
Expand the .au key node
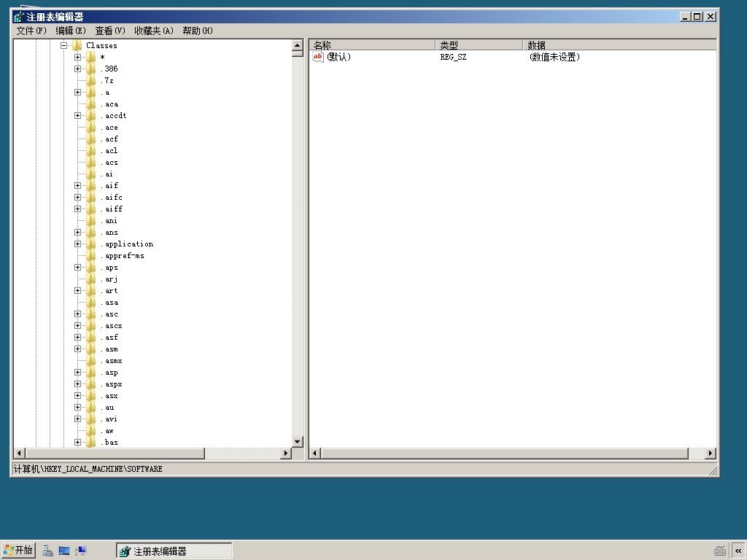(x=77, y=407)
